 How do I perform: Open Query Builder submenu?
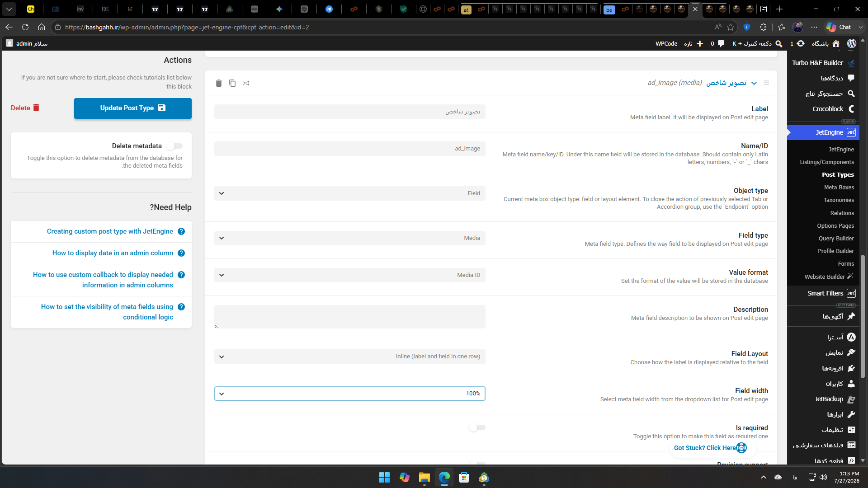point(836,239)
